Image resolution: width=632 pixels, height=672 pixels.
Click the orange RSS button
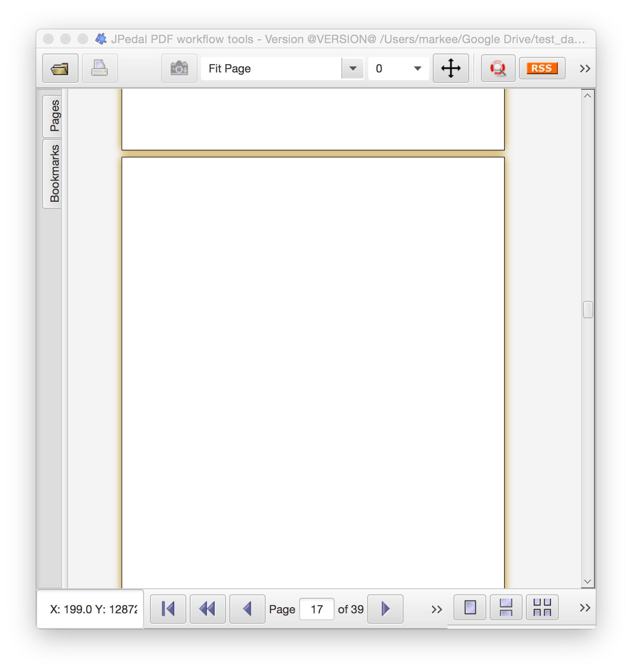click(542, 69)
